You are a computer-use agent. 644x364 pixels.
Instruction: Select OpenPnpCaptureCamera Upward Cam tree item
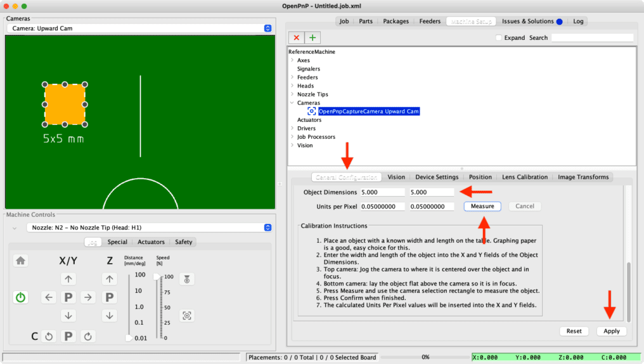[368, 112]
